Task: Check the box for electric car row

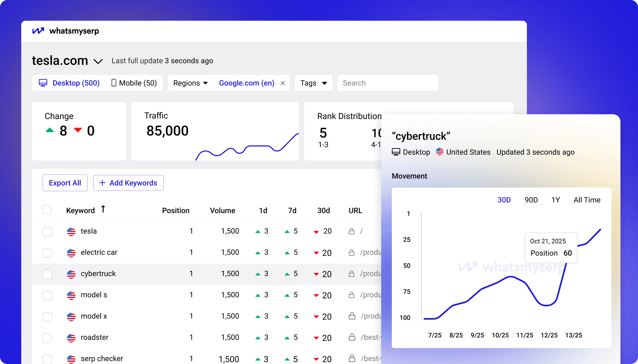Action: point(47,253)
